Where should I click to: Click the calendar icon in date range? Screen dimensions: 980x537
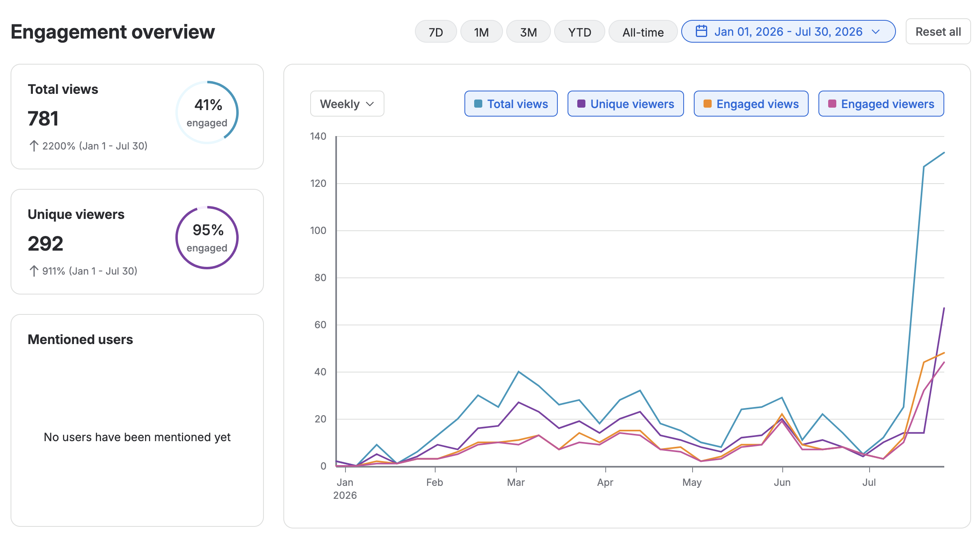[x=701, y=31]
